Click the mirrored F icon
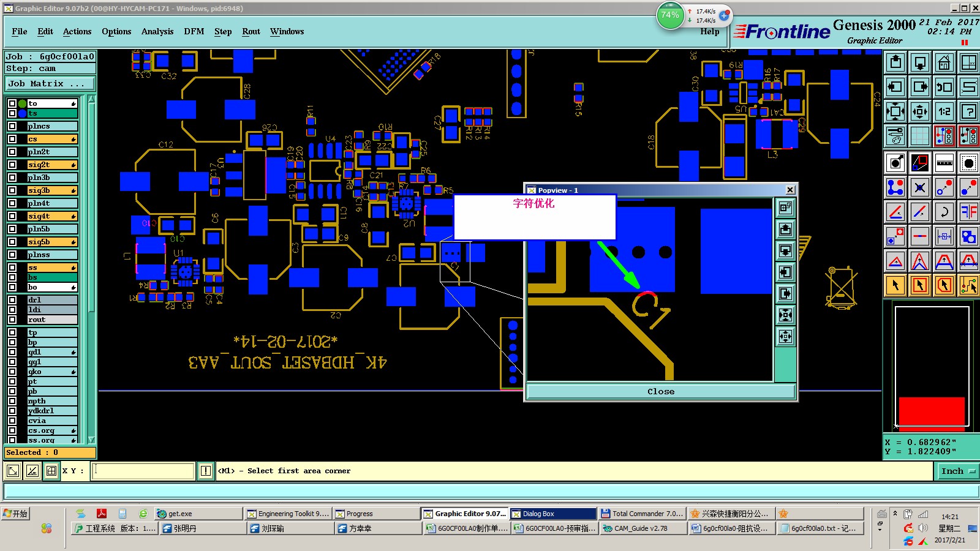The width and height of the screenshot is (980, 551). click(969, 212)
